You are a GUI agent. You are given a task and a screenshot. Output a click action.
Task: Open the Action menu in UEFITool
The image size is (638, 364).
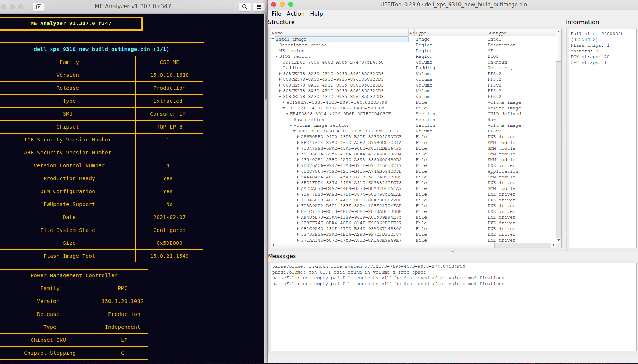pos(295,14)
